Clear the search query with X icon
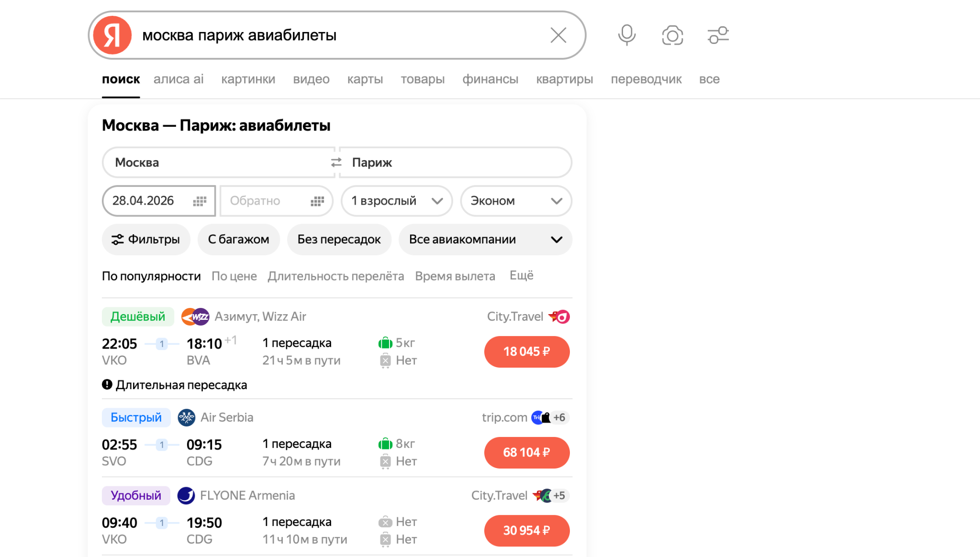Image resolution: width=980 pixels, height=557 pixels. click(558, 35)
